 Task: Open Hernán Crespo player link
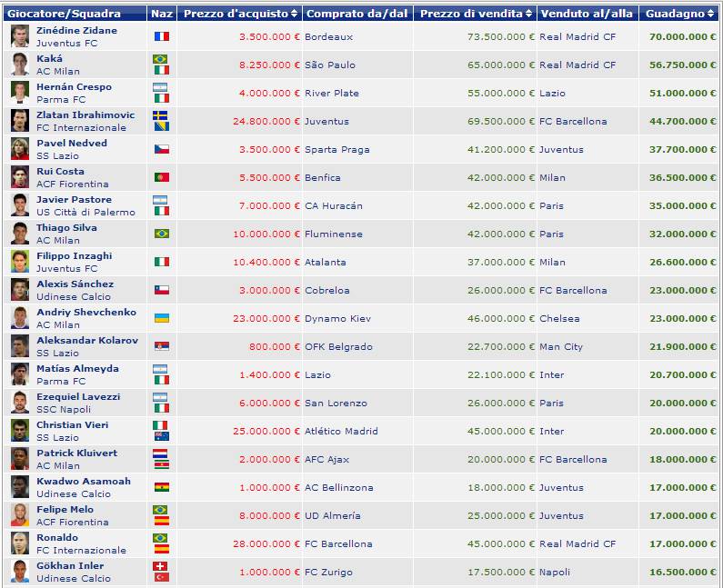click(74, 86)
